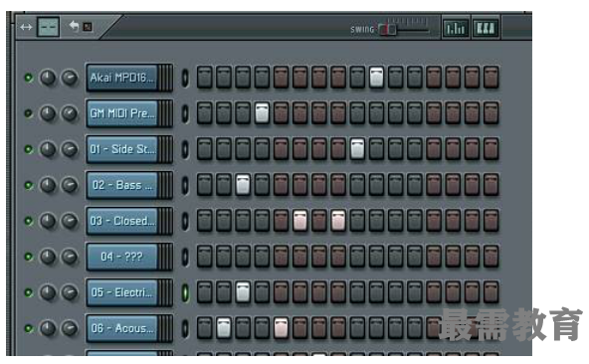589x364 pixels.
Task: Click the grip bars beside 04 - ??? button
Action: (165, 257)
